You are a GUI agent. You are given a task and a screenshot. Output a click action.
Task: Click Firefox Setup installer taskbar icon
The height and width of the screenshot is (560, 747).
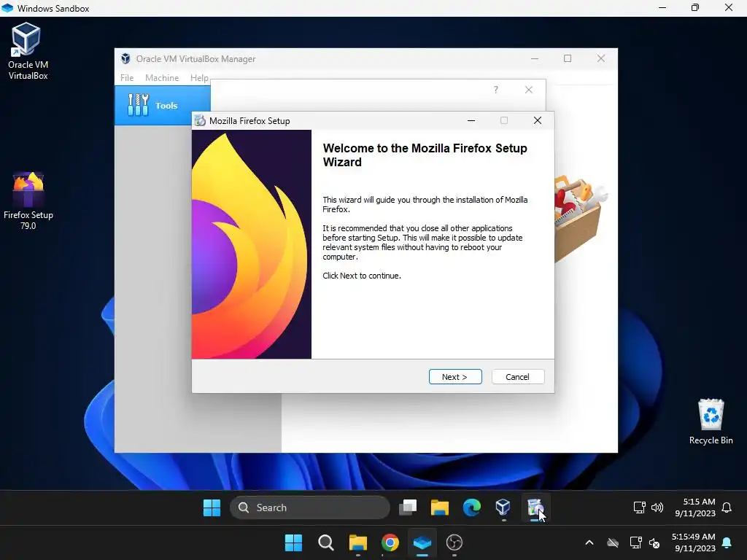coord(535,507)
